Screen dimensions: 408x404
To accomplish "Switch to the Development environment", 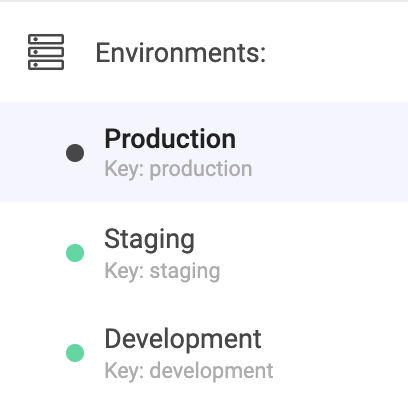I will pos(204,353).
